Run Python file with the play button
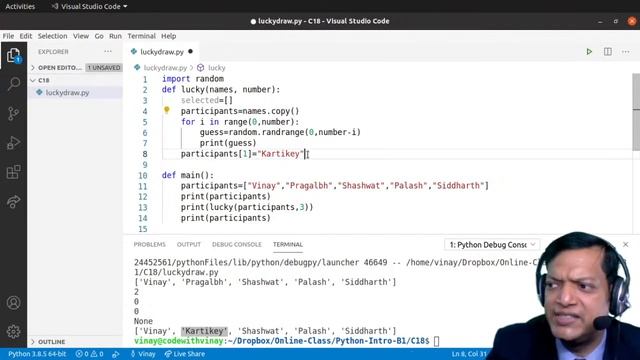 pyautogui.click(x=589, y=52)
